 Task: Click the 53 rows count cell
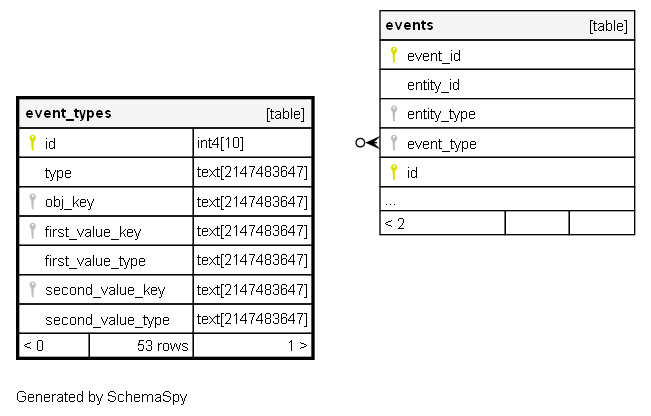tap(162, 346)
